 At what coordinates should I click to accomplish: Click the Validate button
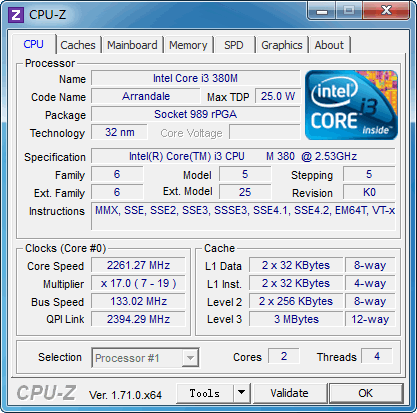click(x=290, y=393)
